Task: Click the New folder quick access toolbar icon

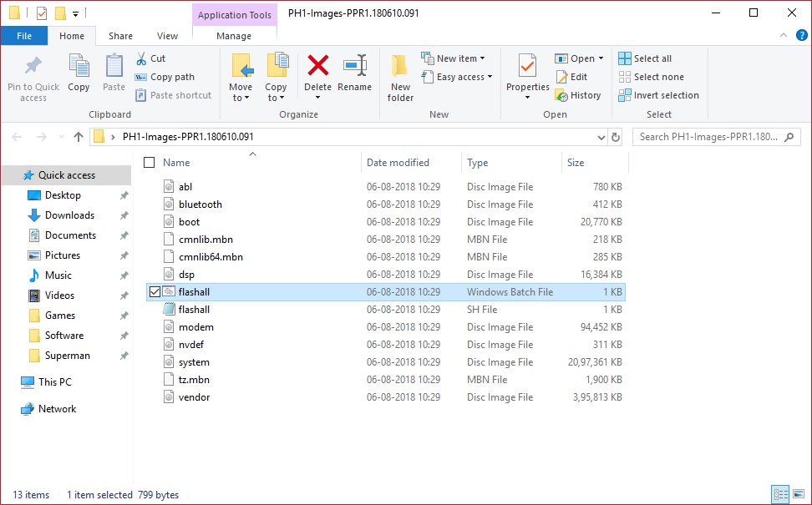Action: click(x=60, y=13)
